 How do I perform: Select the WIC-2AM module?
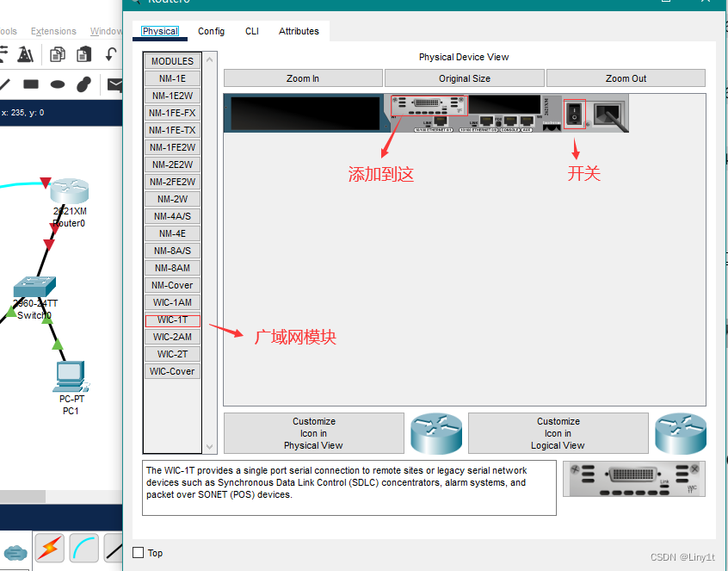[x=172, y=337]
